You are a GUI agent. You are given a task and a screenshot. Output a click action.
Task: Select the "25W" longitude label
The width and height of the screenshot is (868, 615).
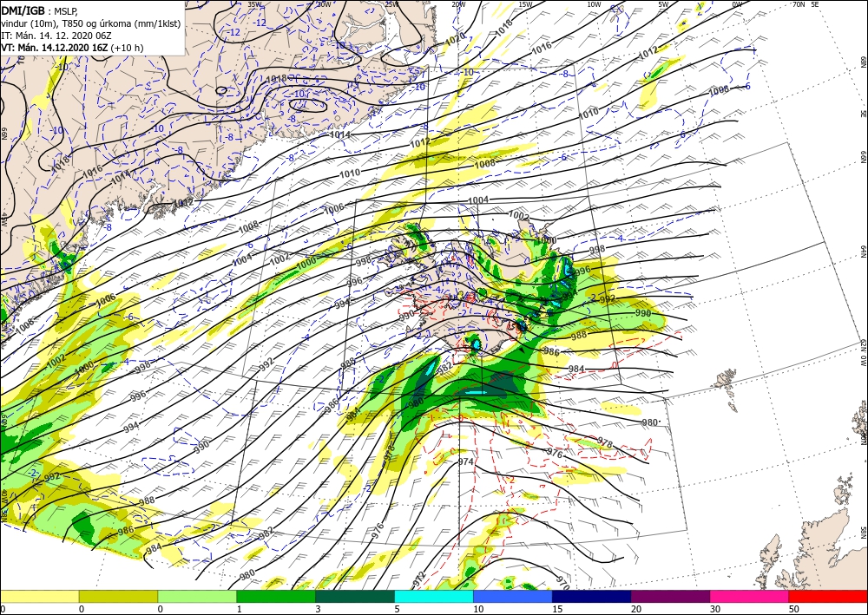coord(391,3)
